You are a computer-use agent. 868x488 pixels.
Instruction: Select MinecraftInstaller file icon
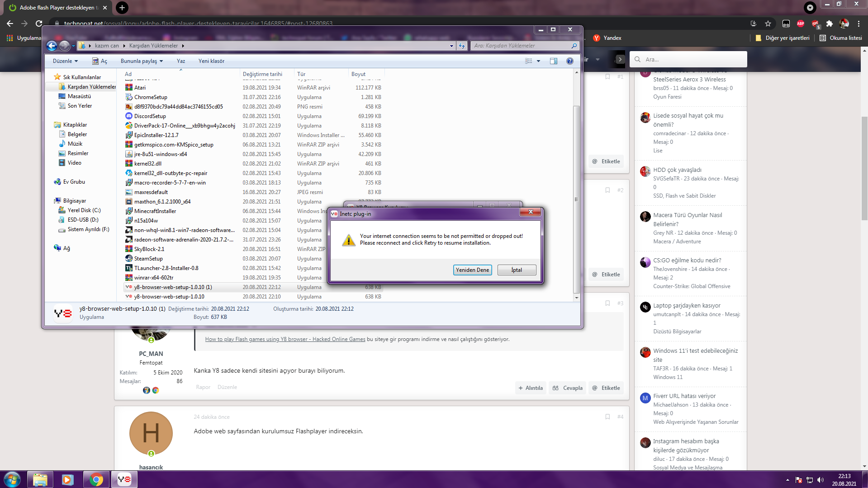pyautogui.click(x=129, y=211)
